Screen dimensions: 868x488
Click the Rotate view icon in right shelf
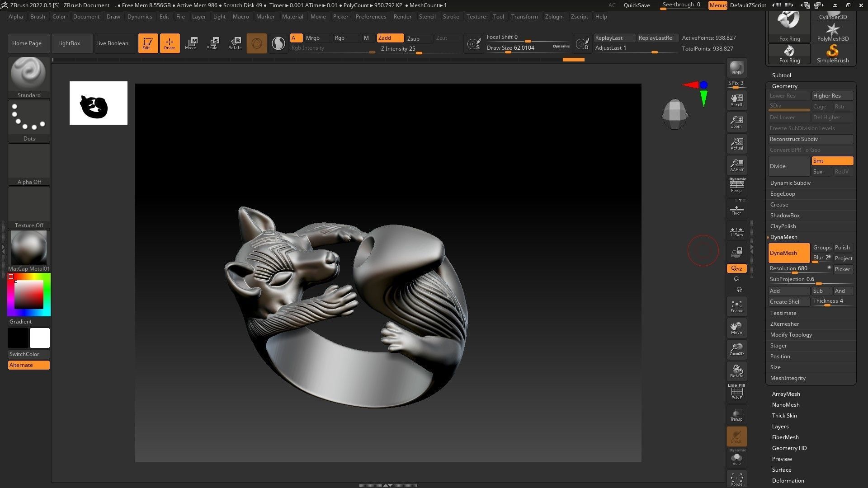point(736,371)
